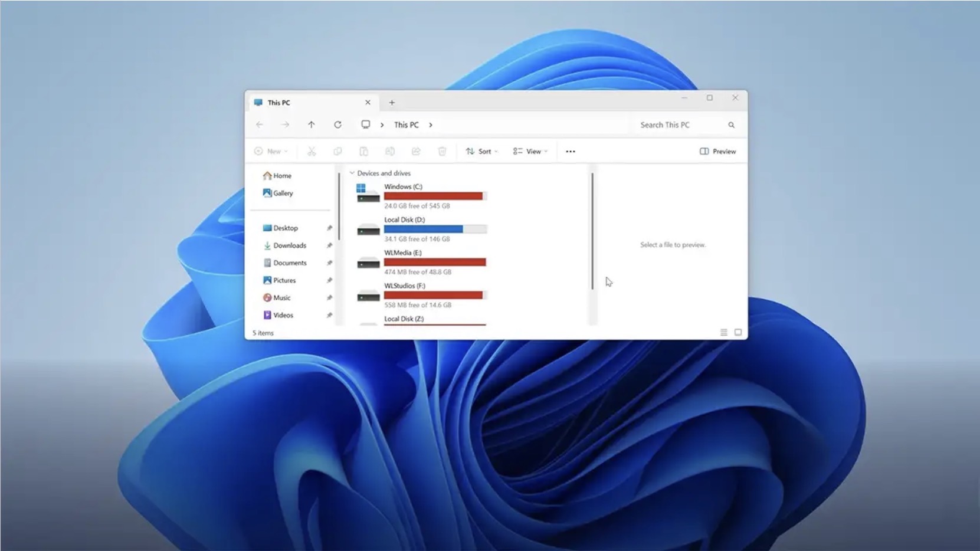This screenshot has height=551, width=980.
Task: Click the Copy icon in toolbar
Action: click(x=337, y=152)
